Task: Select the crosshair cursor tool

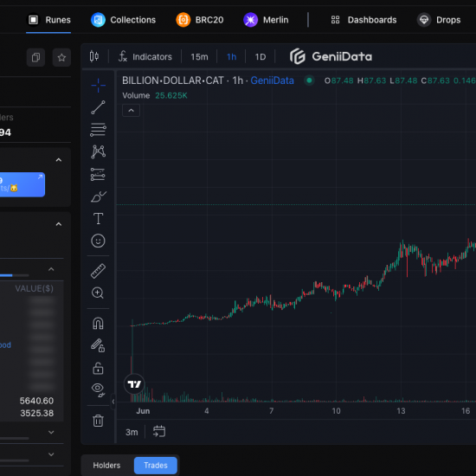Action: click(x=98, y=86)
